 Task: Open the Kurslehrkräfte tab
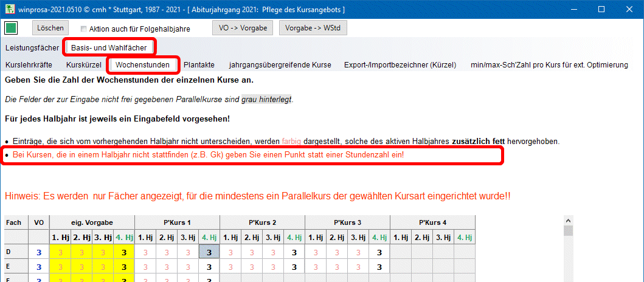[x=29, y=64]
